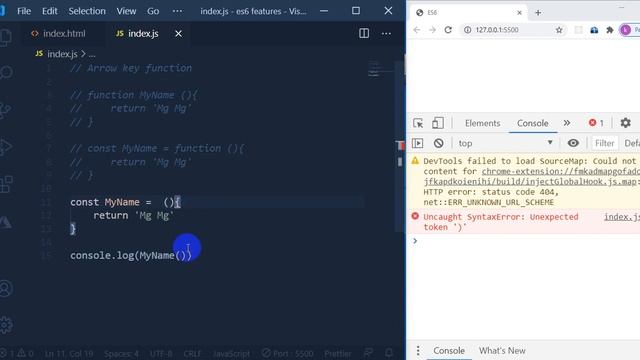The width and height of the screenshot is (640, 360).
Task: Show more DevTools tabs chevron
Action: coord(567,123)
